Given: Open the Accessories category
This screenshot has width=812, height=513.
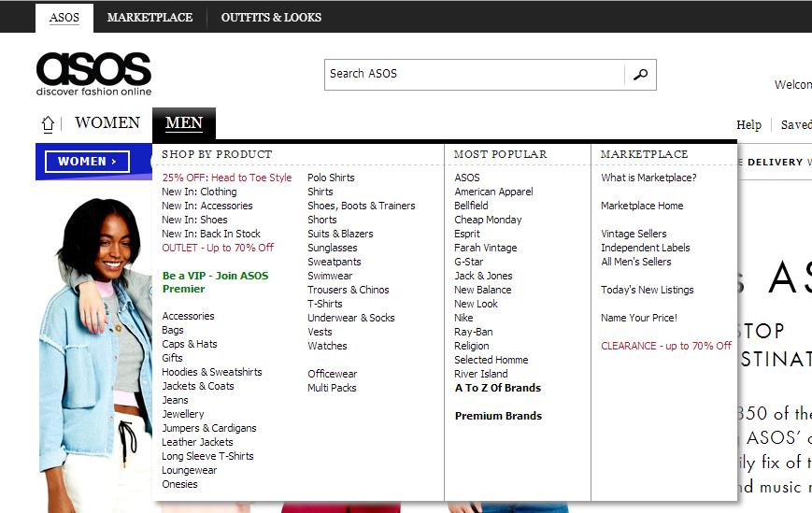Looking at the screenshot, I should click(188, 316).
